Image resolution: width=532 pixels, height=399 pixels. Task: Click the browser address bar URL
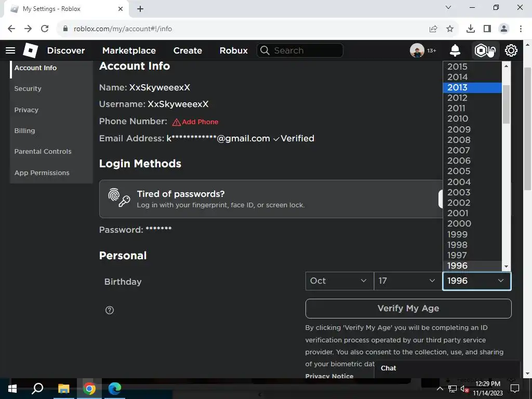tap(123, 29)
